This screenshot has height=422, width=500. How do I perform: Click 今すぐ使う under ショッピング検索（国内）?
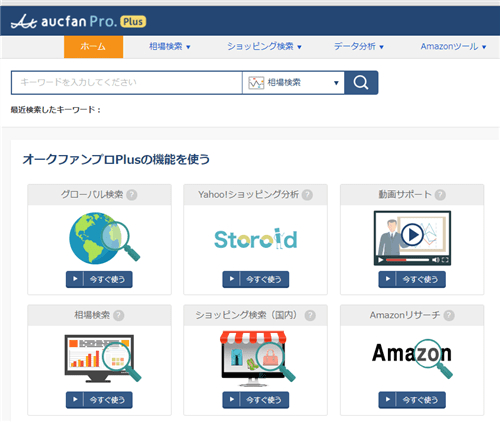tap(256, 400)
